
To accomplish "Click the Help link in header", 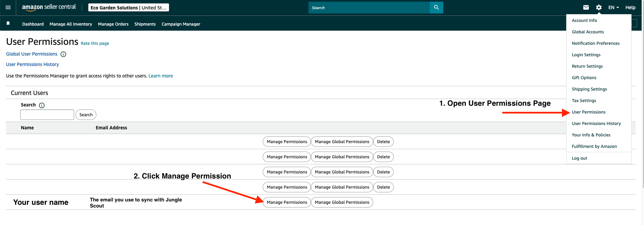I will click(x=630, y=7).
